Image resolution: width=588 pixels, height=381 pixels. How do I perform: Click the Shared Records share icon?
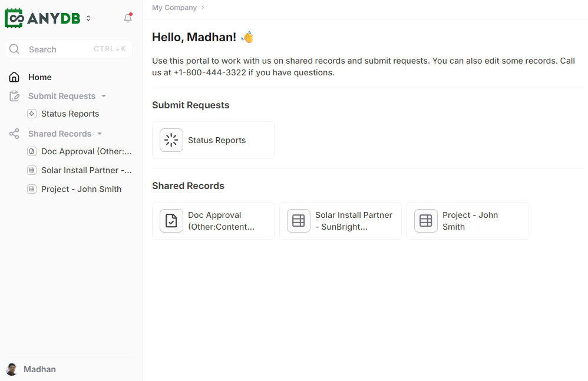(14, 134)
